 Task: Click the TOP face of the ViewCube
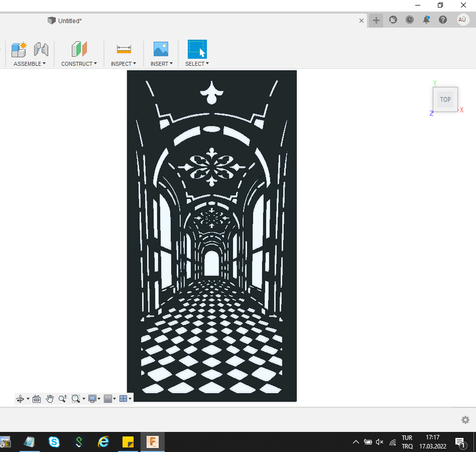click(x=445, y=99)
